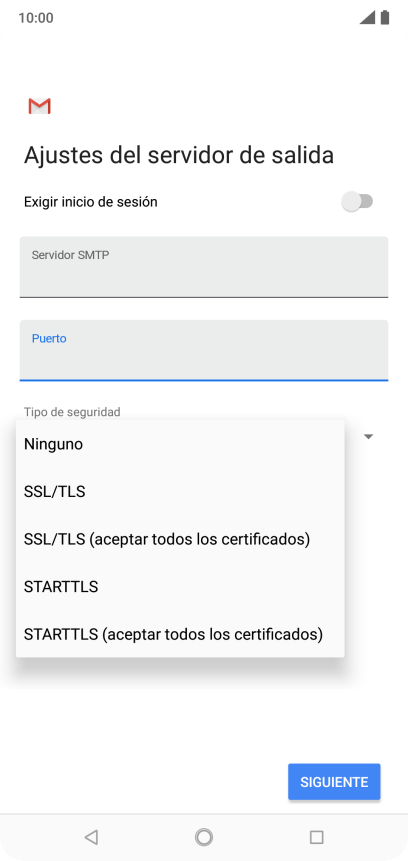This screenshot has width=408, height=861.
Task: Tap the Gmail logo icon
Action: [x=40, y=106]
